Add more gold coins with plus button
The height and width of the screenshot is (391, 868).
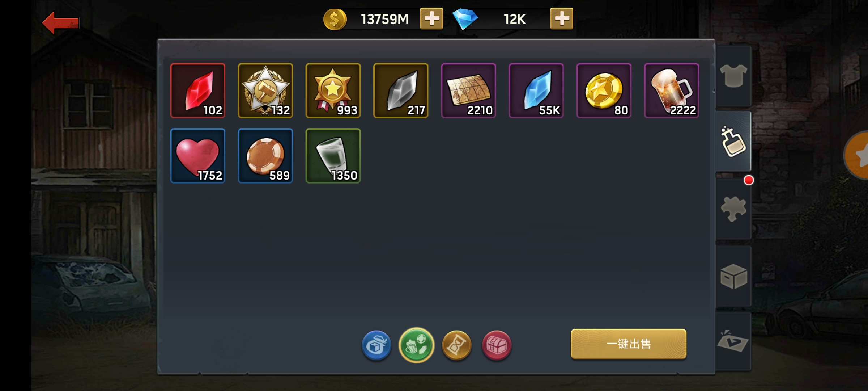(431, 18)
